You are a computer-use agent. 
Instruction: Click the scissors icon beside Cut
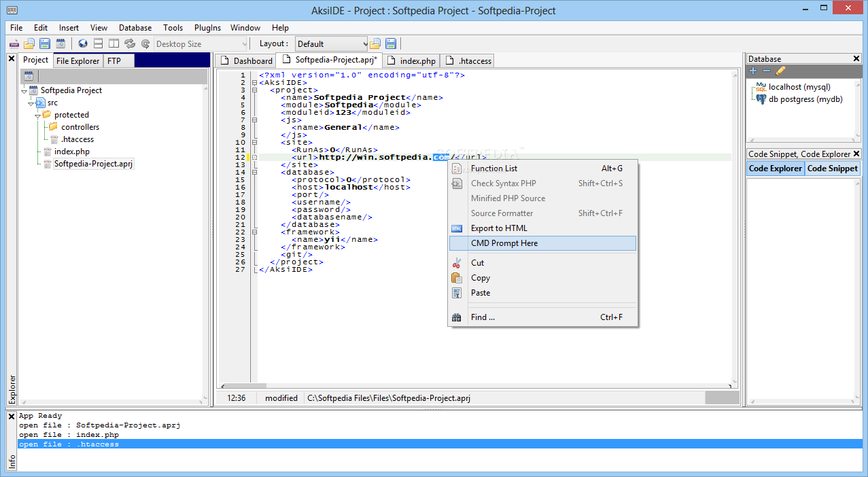pyautogui.click(x=457, y=263)
